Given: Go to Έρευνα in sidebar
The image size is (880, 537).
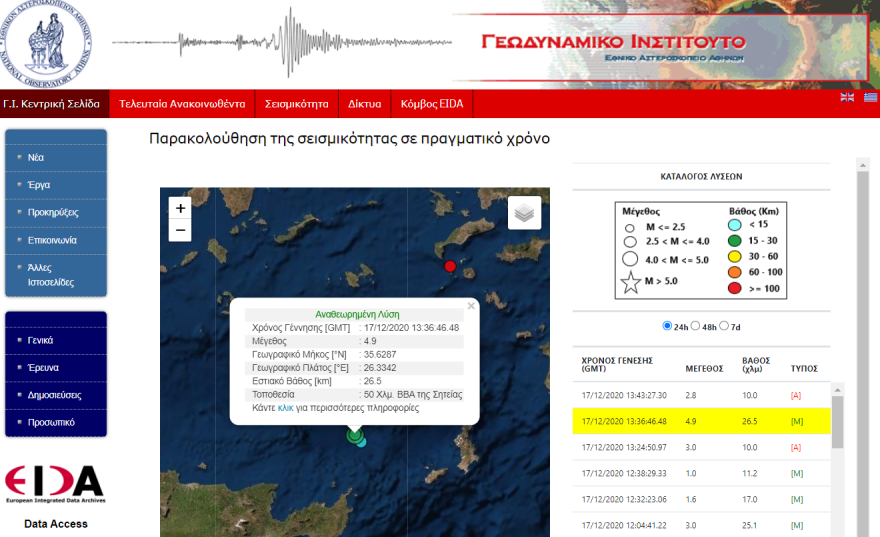Looking at the screenshot, I should (43, 368).
